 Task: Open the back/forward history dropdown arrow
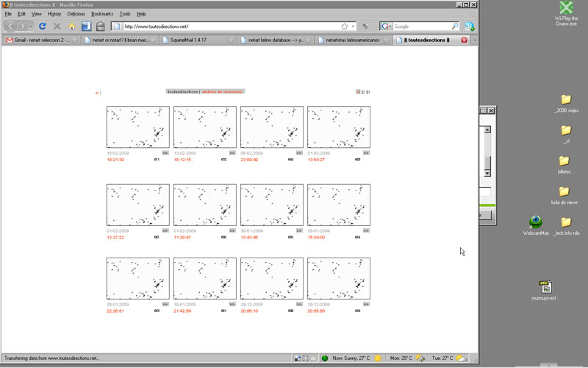click(31, 26)
